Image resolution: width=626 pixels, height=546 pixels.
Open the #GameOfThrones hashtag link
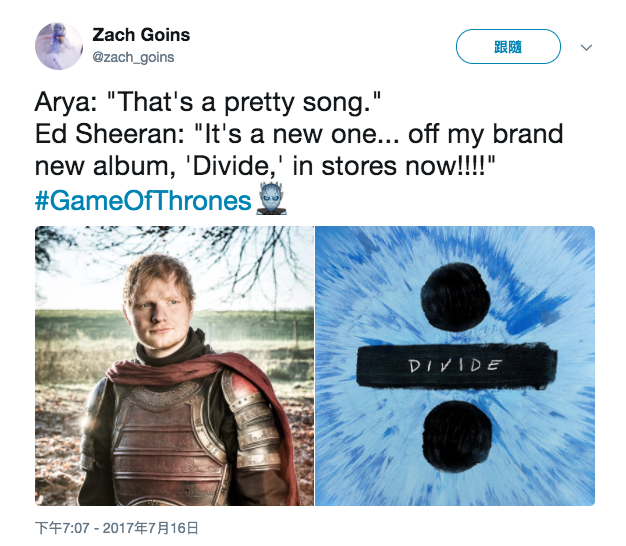143,200
